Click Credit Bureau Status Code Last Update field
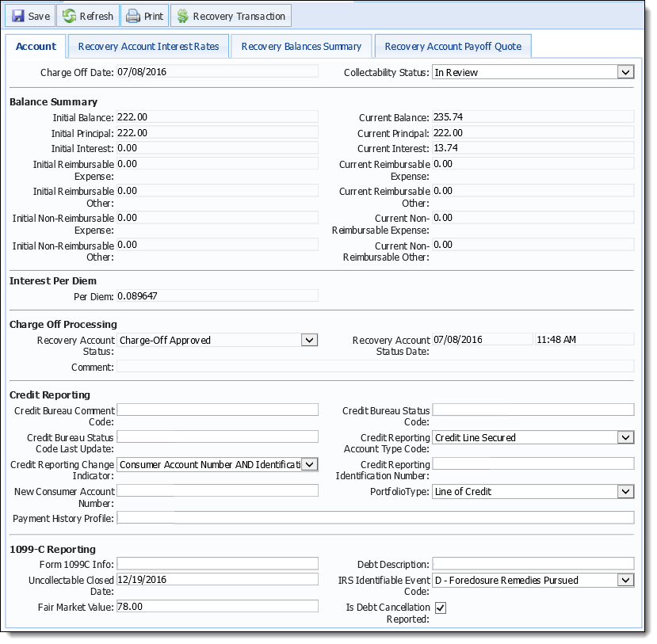This screenshot has height=644, width=657. click(217, 436)
